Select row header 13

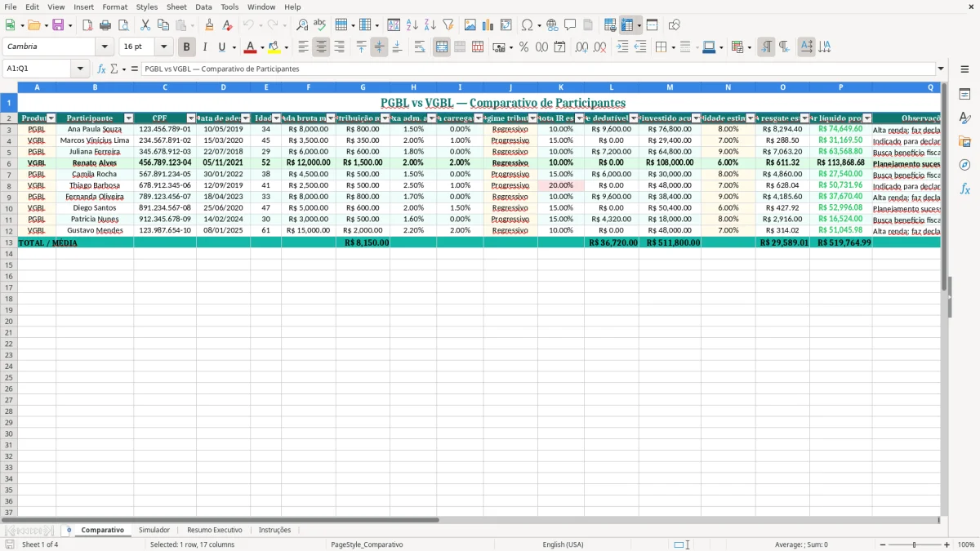(x=9, y=242)
